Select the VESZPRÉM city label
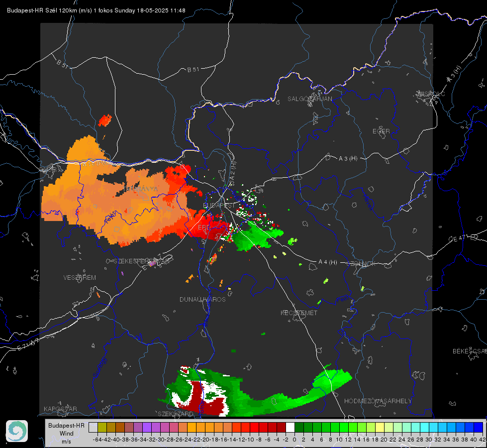The height and width of the screenshot is (448, 487). (x=80, y=278)
